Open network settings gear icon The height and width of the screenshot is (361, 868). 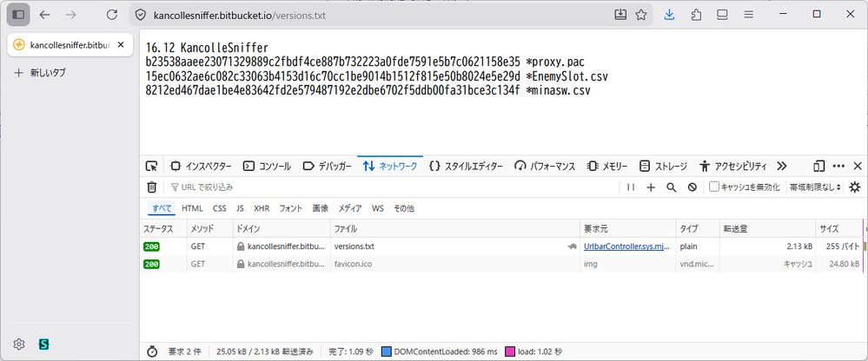pyautogui.click(x=855, y=187)
